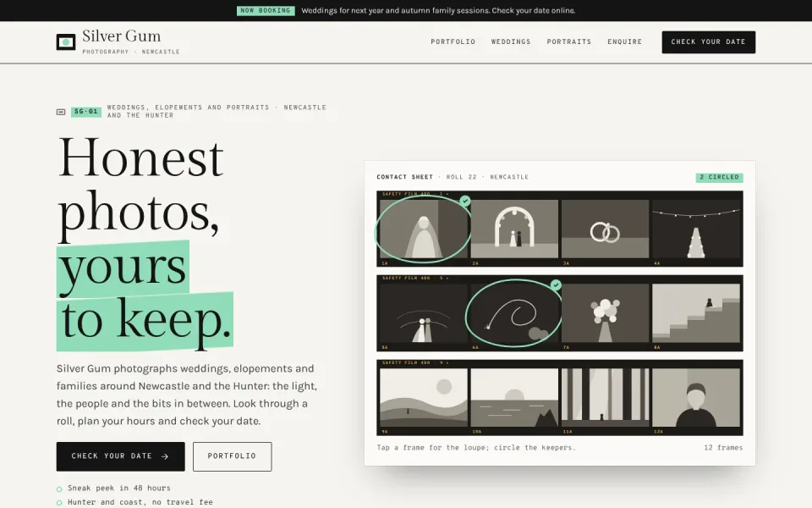This screenshot has height=508, width=812.
Task: Click the Now Booking badge in banner
Action: [266, 10]
